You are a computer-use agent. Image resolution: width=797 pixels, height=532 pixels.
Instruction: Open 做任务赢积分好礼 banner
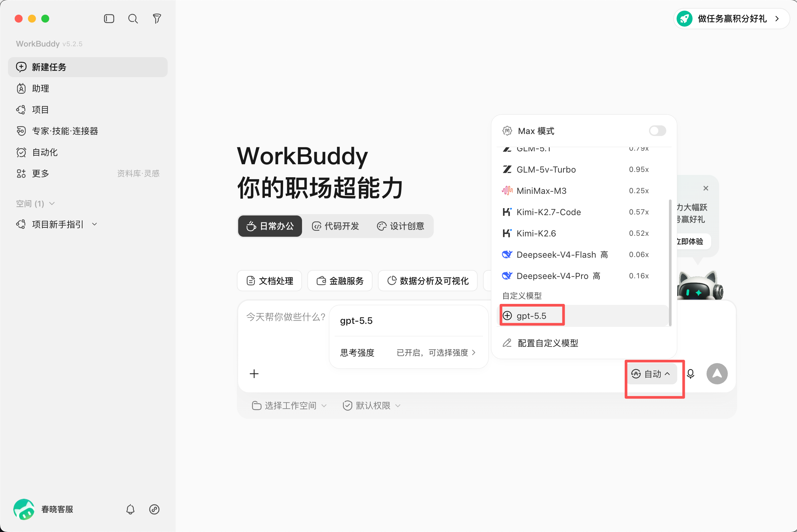point(731,19)
